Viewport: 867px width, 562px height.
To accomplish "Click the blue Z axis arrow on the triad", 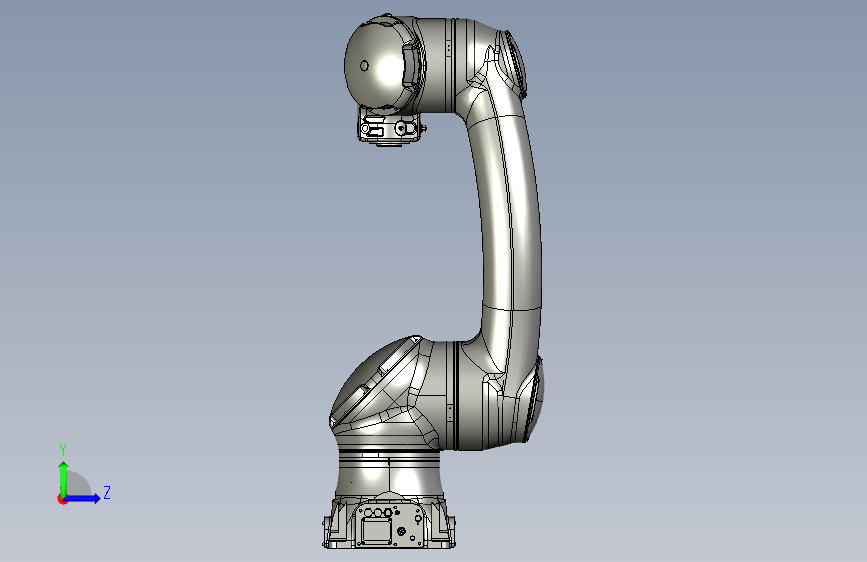I will pos(83,498).
